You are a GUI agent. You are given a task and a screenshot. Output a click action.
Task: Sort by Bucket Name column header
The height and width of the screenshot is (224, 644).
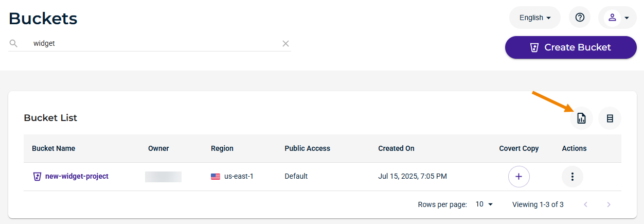pyautogui.click(x=53, y=148)
